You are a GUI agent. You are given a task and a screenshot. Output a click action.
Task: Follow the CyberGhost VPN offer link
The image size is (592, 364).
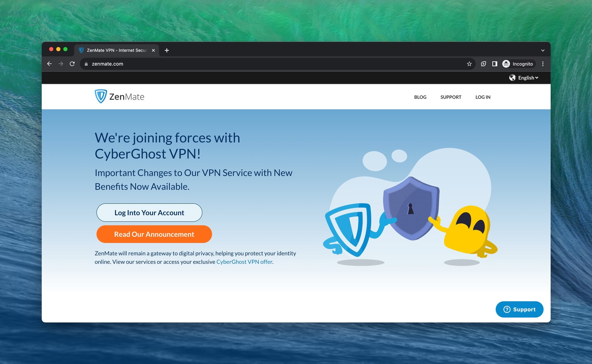[x=244, y=262]
